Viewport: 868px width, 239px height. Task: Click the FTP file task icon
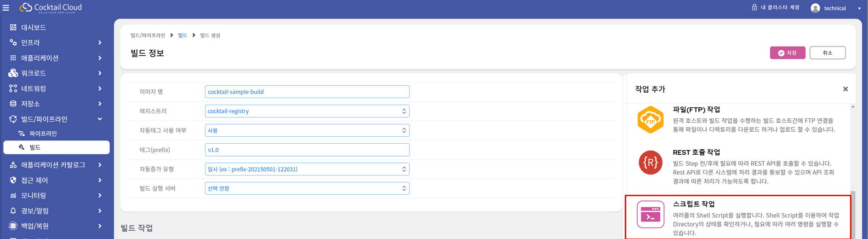pyautogui.click(x=650, y=120)
